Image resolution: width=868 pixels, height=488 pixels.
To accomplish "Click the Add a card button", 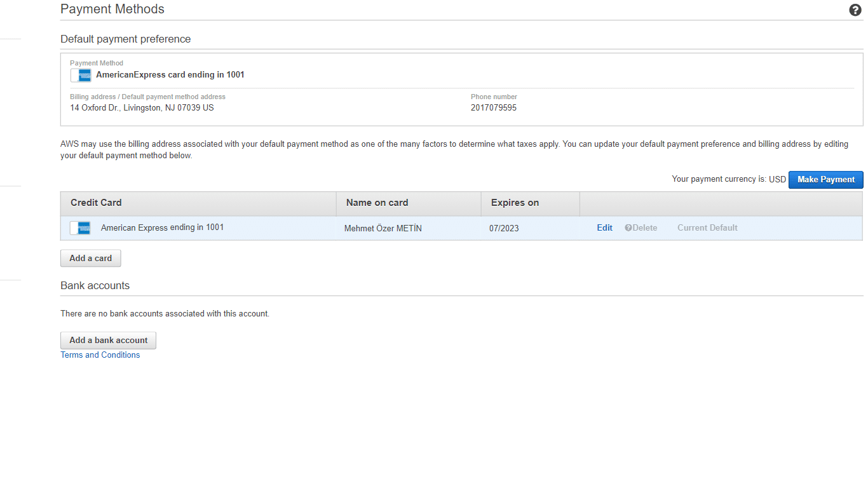I will (90, 258).
